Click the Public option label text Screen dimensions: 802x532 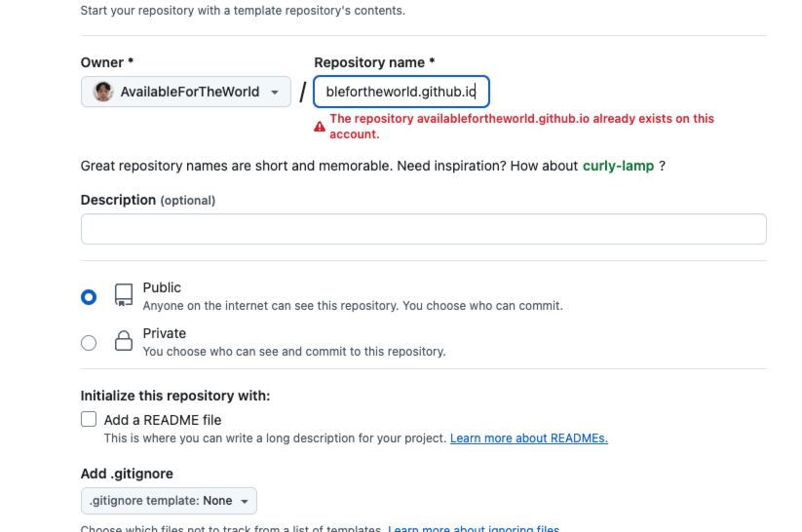point(162,287)
